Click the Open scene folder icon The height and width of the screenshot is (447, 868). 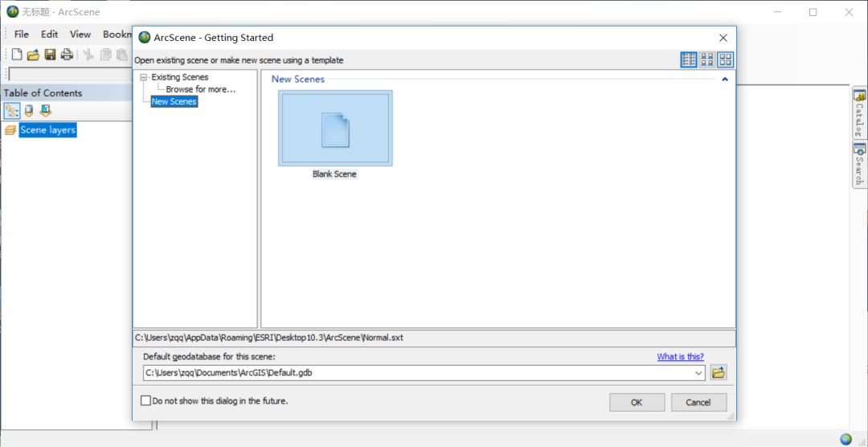pos(33,54)
